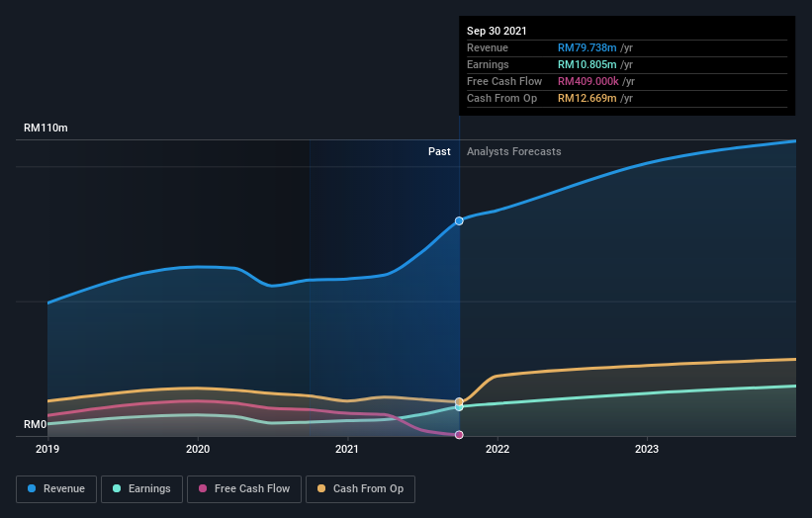The image size is (812, 518).
Task: Toggle the Free Cash Flow legend button
Action: pos(244,489)
